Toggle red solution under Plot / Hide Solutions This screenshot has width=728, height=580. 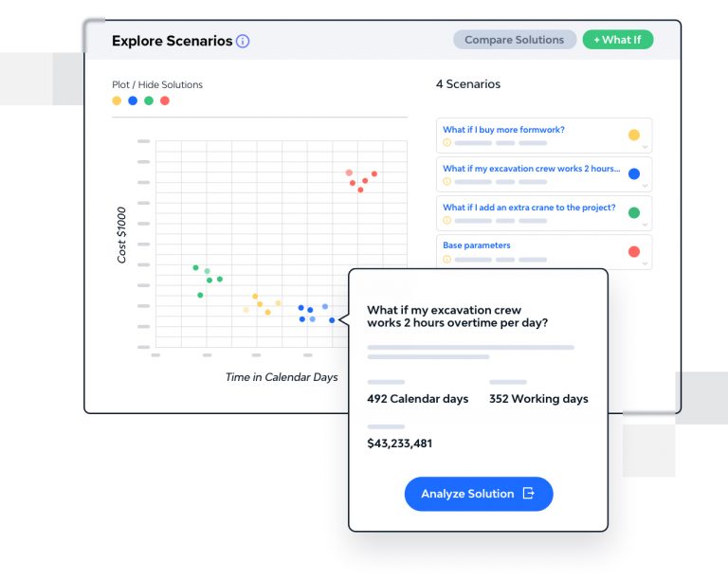165,100
